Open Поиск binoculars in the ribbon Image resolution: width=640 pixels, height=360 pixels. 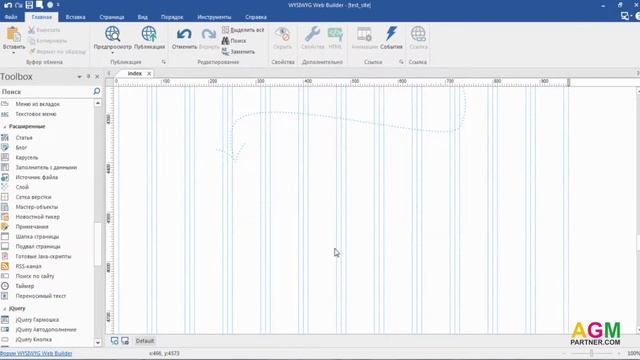234,41
